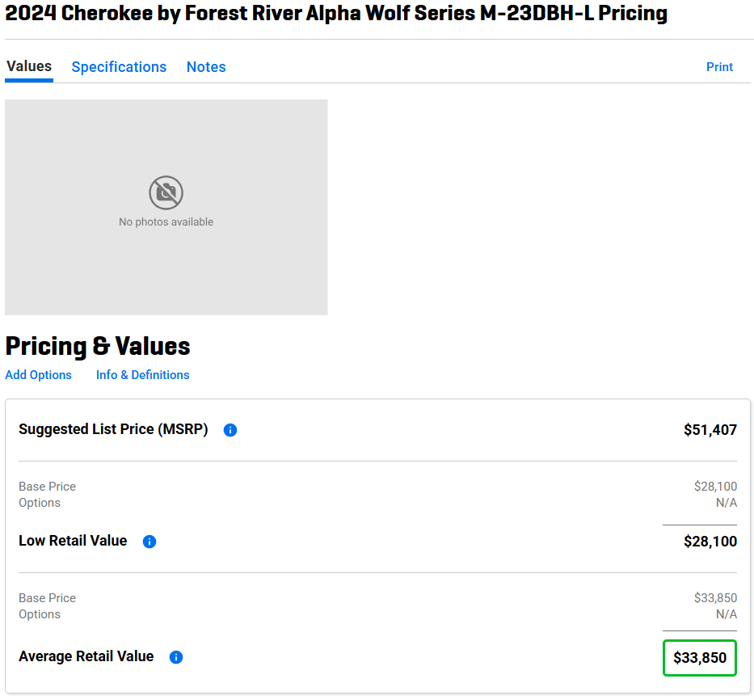Screen dimensions: 754x700
Task: Open the Add Options link
Action: coord(38,375)
